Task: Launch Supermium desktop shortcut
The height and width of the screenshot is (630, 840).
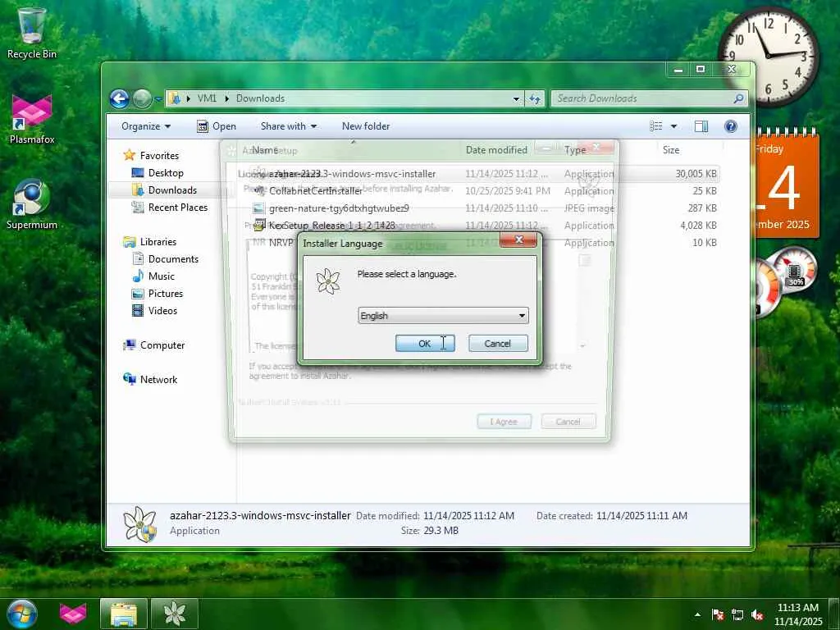Action: [x=32, y=204]
